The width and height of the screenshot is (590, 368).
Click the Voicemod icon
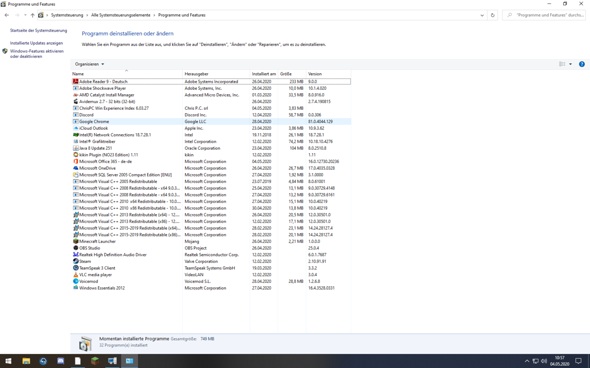pyautogui.click(x=75, y=281)
